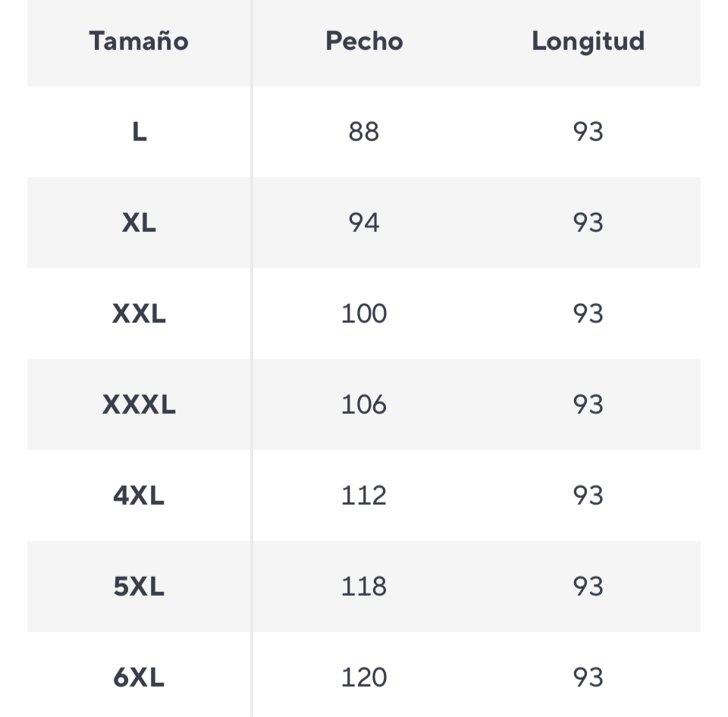Click the length value in the L row
Image resolution: width=728 pixels, height=717 pixels.
(x=588, y=132)
